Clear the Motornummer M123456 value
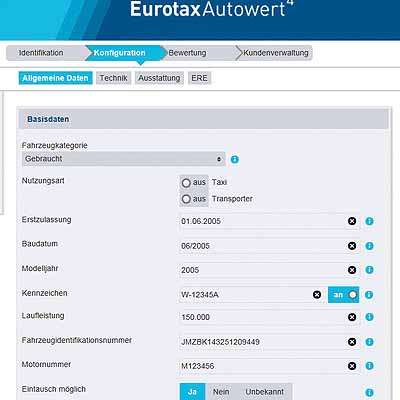 coord(352,366)
